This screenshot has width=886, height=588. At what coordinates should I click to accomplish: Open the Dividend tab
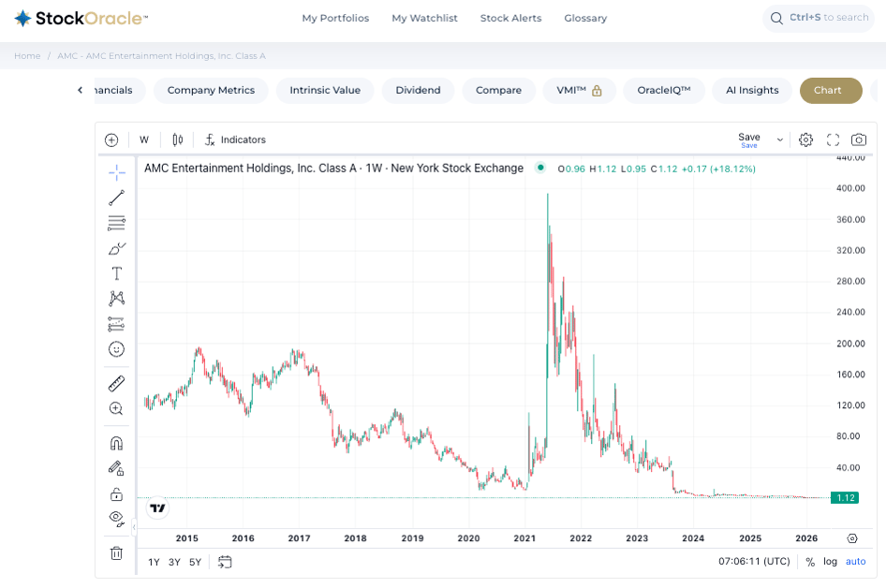(418, 90)
